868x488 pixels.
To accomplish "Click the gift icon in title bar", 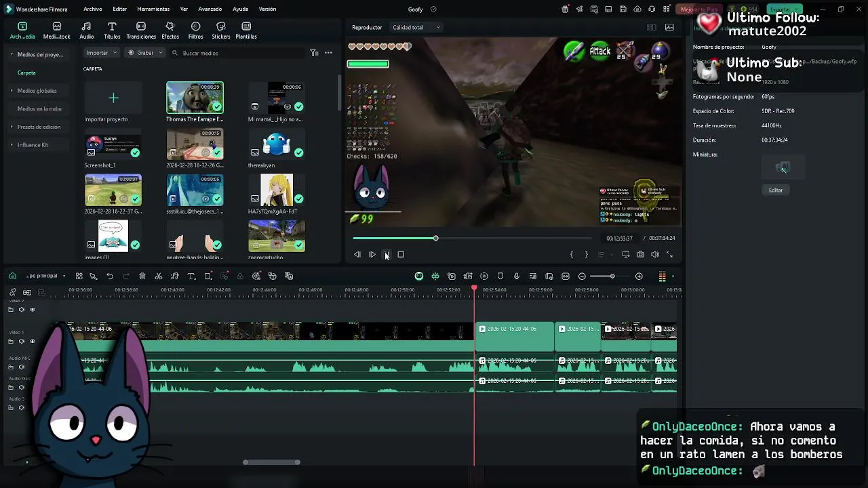I will click(566, 9).
